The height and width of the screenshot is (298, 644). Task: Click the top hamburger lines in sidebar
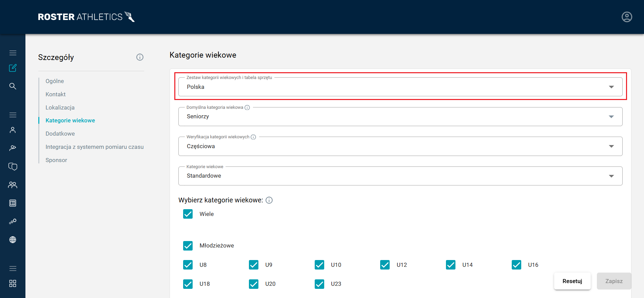(13, 53)
